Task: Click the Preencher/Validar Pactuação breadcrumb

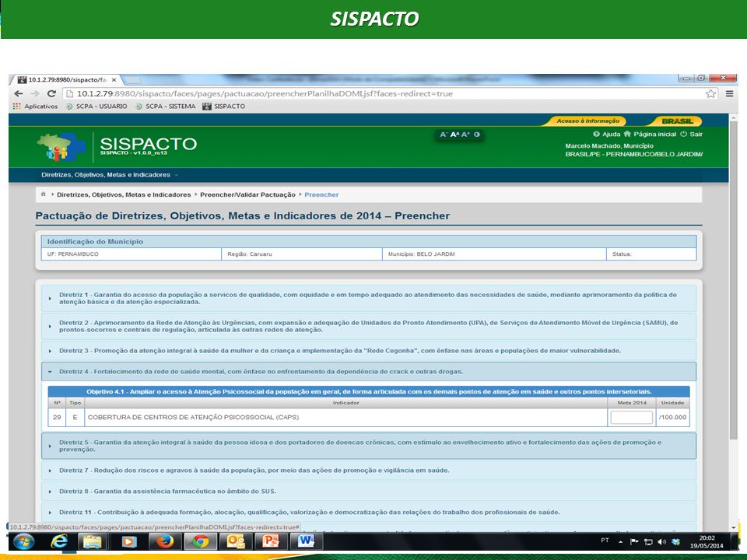Action: (x=247, y=194)
